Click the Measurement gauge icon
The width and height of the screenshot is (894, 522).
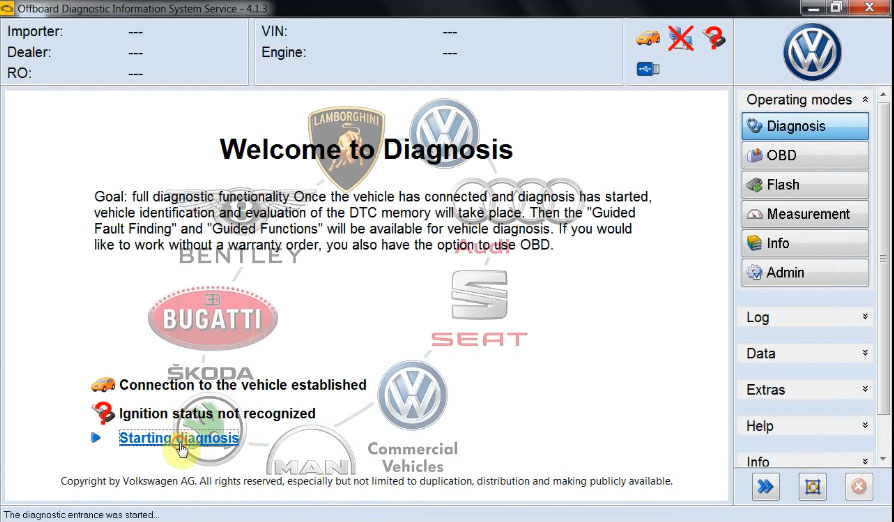pos(754,214)
